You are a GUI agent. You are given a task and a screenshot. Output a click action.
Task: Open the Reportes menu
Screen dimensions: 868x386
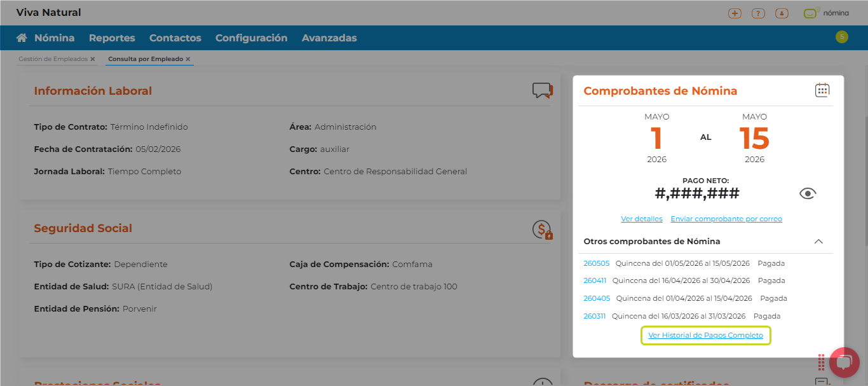tap(112, 38)
